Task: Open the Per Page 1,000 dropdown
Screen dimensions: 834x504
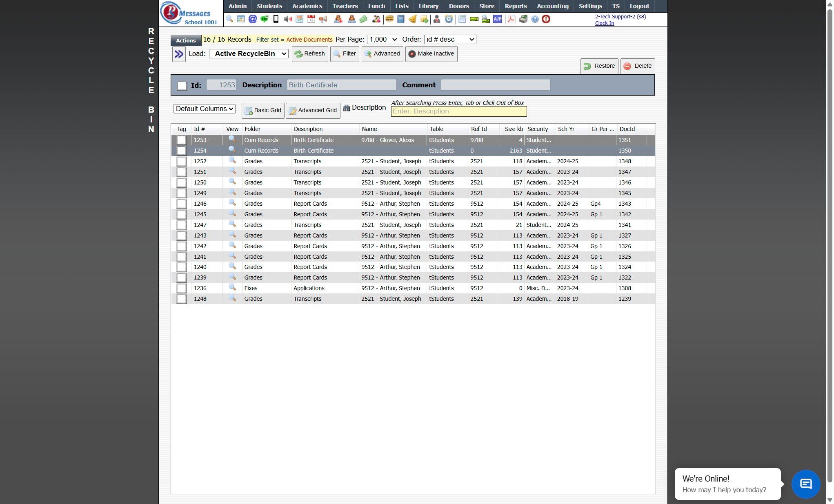Action: point(383,40)
